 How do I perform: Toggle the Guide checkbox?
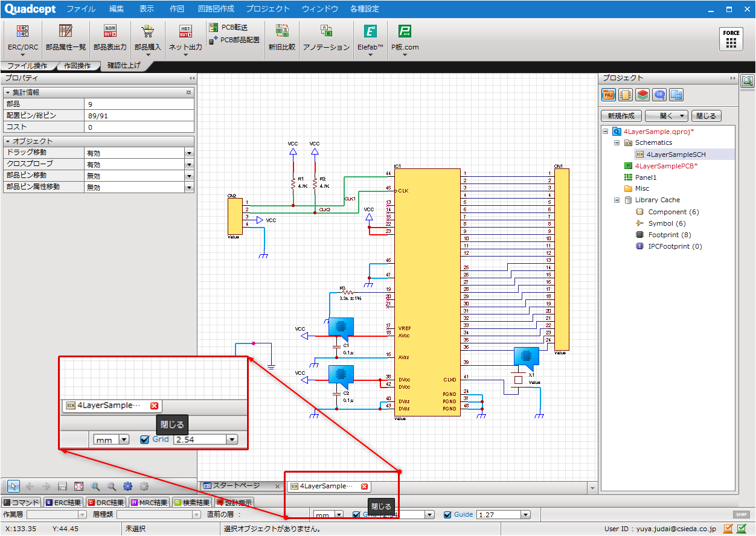pos(447,515)
